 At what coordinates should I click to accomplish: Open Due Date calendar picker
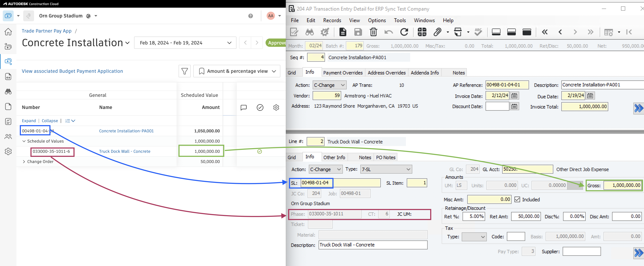[x=590, y=96]
